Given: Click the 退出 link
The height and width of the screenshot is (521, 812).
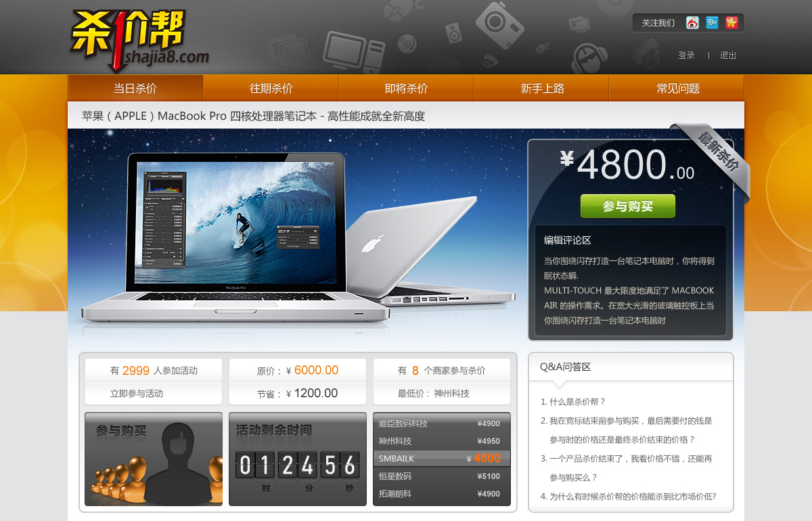Looking at the screenshot, I should 728,55.
